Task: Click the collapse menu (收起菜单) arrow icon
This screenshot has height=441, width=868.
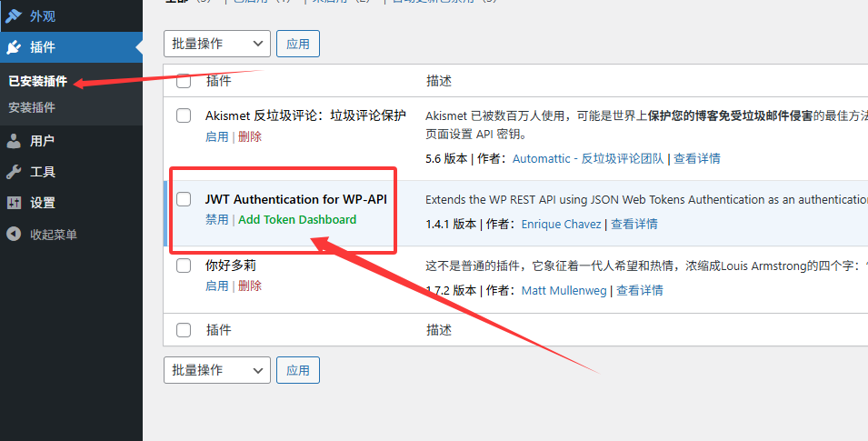Action: [x=14, y=235]
